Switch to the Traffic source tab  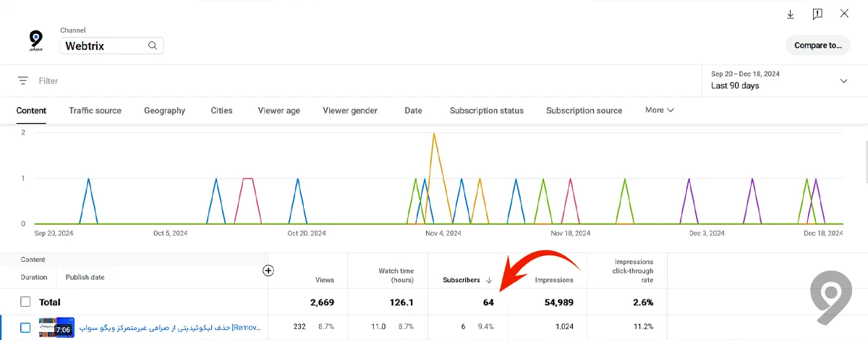tap(95, 111)
